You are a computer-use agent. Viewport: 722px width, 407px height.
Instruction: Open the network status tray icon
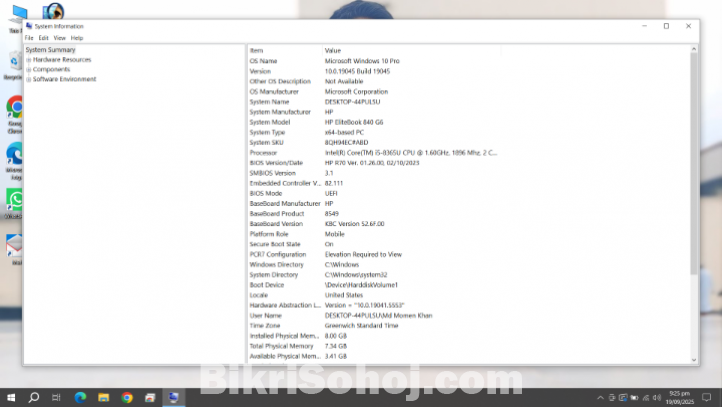point(646,398)
